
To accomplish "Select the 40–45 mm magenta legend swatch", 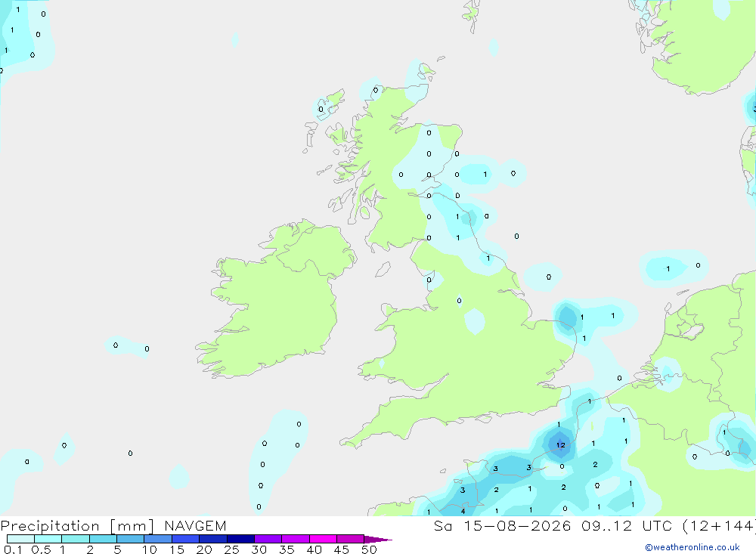I will coord(323,539).
